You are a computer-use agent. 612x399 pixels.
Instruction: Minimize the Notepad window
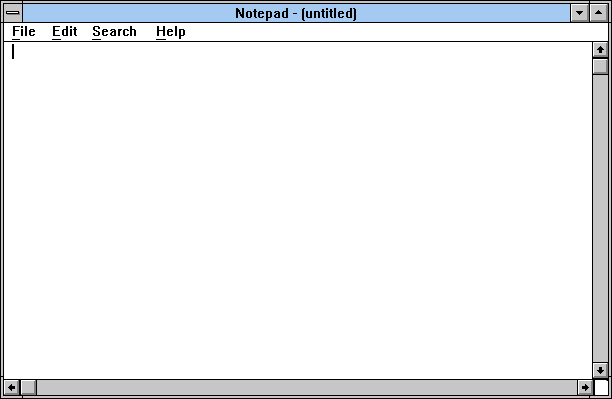pos(580,13)
